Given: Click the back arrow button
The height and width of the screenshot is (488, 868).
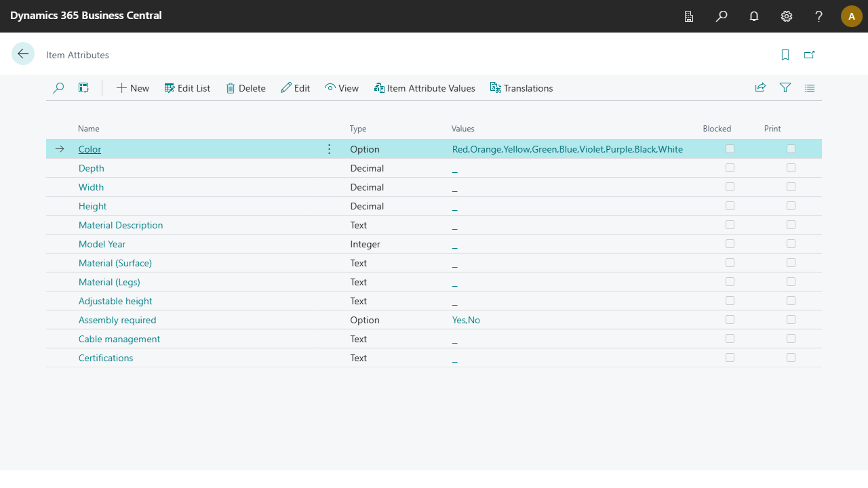Looking at the screenshot, I should 23,54.
